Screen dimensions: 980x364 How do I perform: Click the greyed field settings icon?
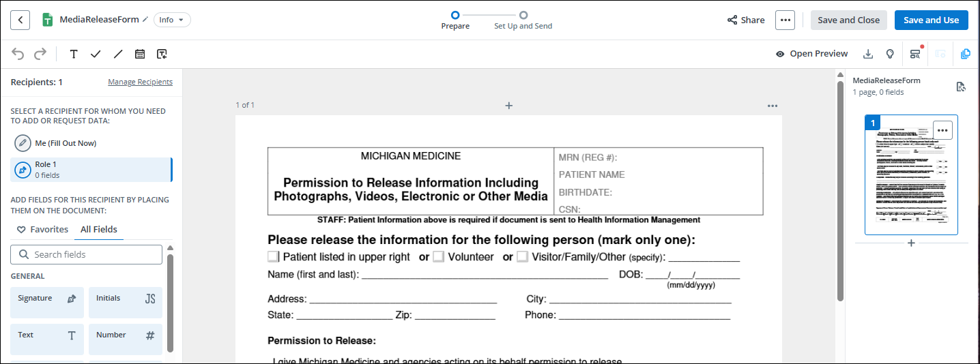pos(940,54)
